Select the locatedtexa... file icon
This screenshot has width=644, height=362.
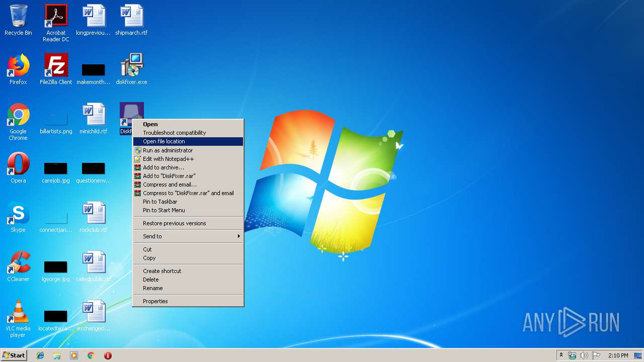point(56,320)
